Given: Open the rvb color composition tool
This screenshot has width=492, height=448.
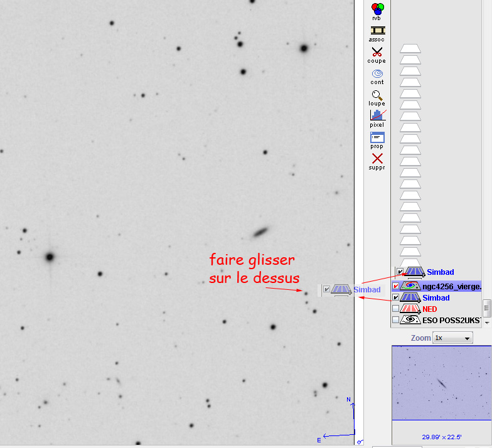Looking at the screenshot, I should (378, 11).
